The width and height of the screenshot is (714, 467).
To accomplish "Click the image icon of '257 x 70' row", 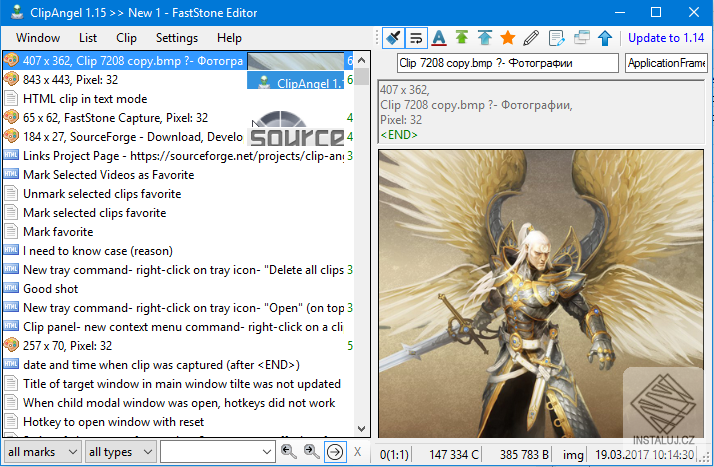I will 11,345.
